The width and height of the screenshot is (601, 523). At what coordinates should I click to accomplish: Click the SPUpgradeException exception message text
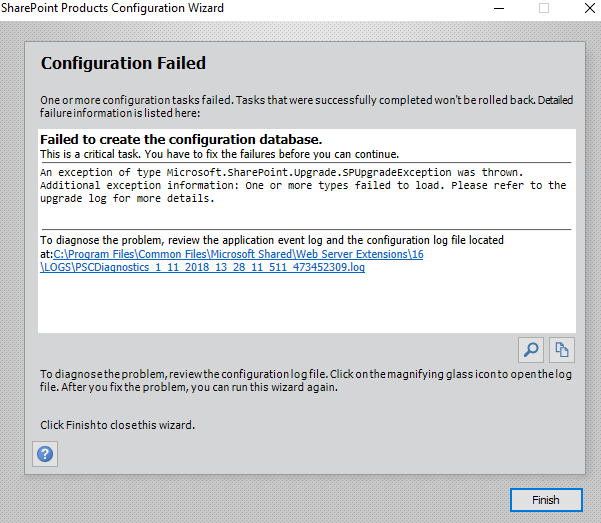pyautogui.click(x=303, y=185)
